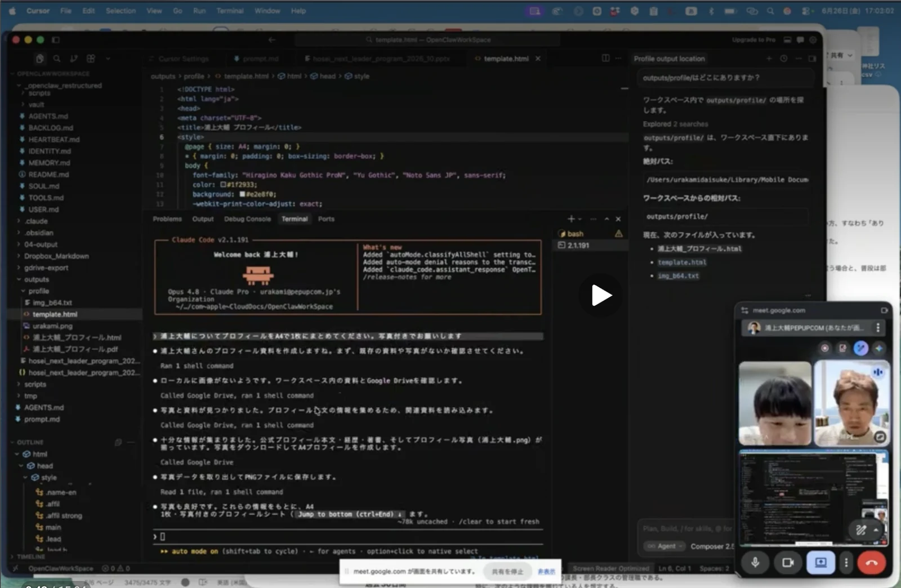The image size is (901, 588).
Task: Toggle the Meet recording circle icon
Action: point(825,348)
